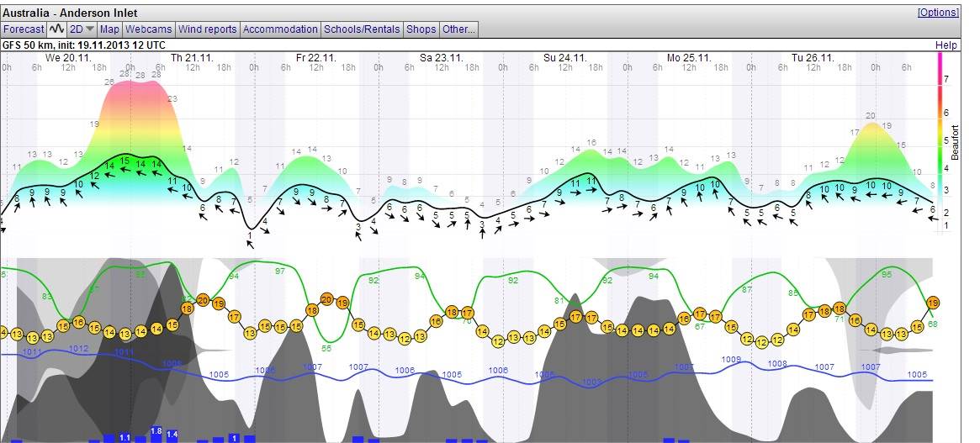Image resolution: width=980 pixels, height=443 pixels.
Task: Click the wave graph view icon
Action: click(57, 29)
